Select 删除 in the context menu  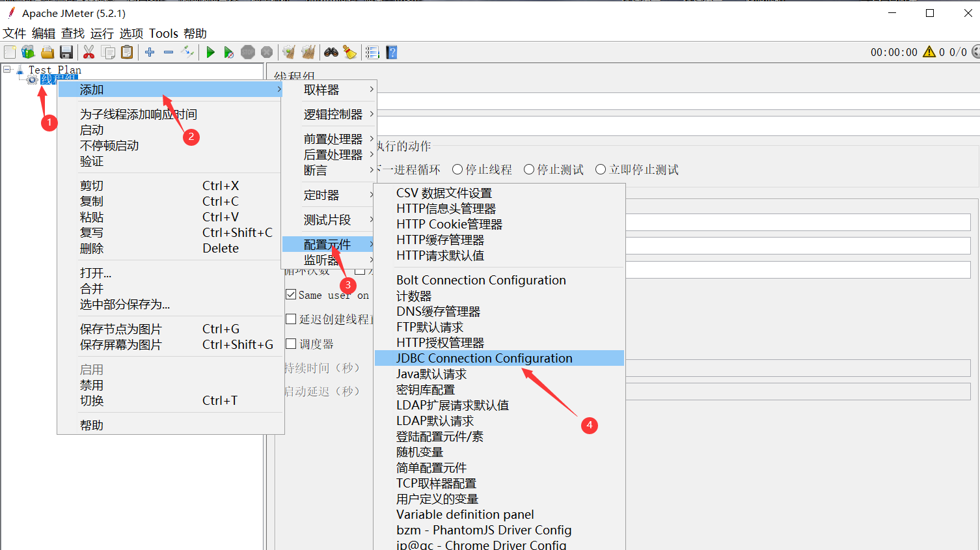pos(170,248)
